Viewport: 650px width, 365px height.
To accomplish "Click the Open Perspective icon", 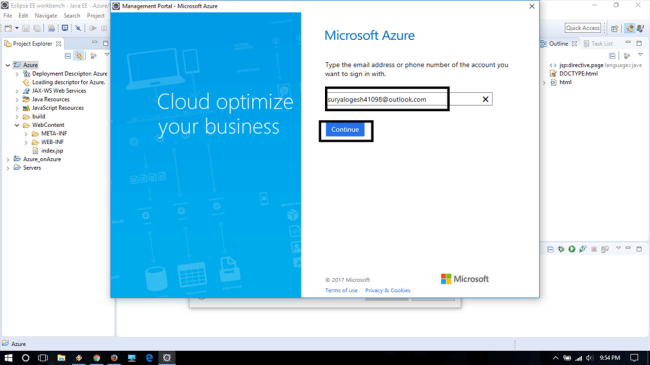I will (x=615, y=28).
